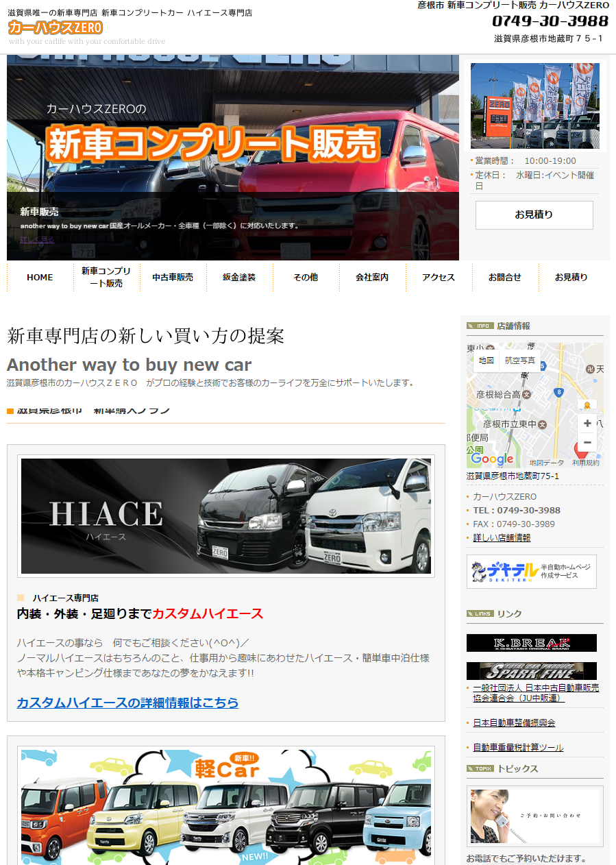The width and height of the screenshot is (616, 865).
Task: Click the カーハウスZERO logo in header
Action: [x=56, y=27]
